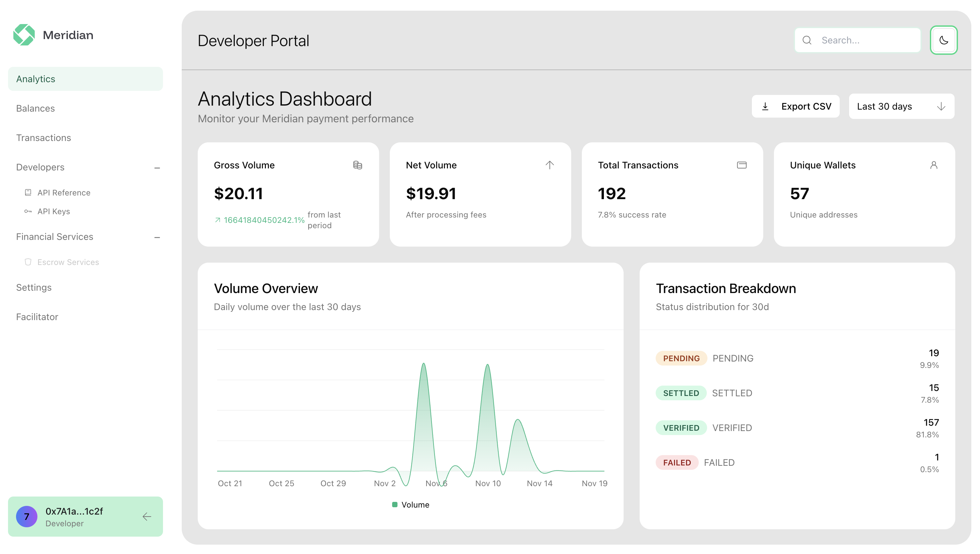The height and width of the screenshot is (554, 980).
Task: Collapse the sidebar using the back arrow
Action: pyautogui.click(x=147, y=516)
